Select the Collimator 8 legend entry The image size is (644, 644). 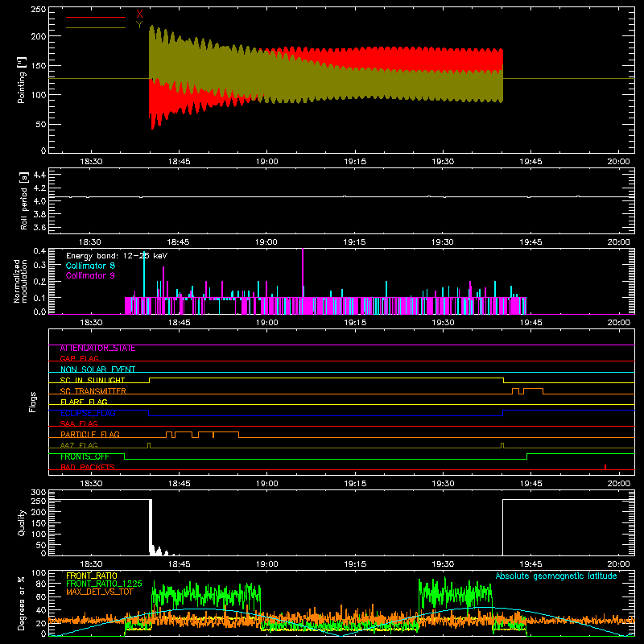tap(90, 266)
